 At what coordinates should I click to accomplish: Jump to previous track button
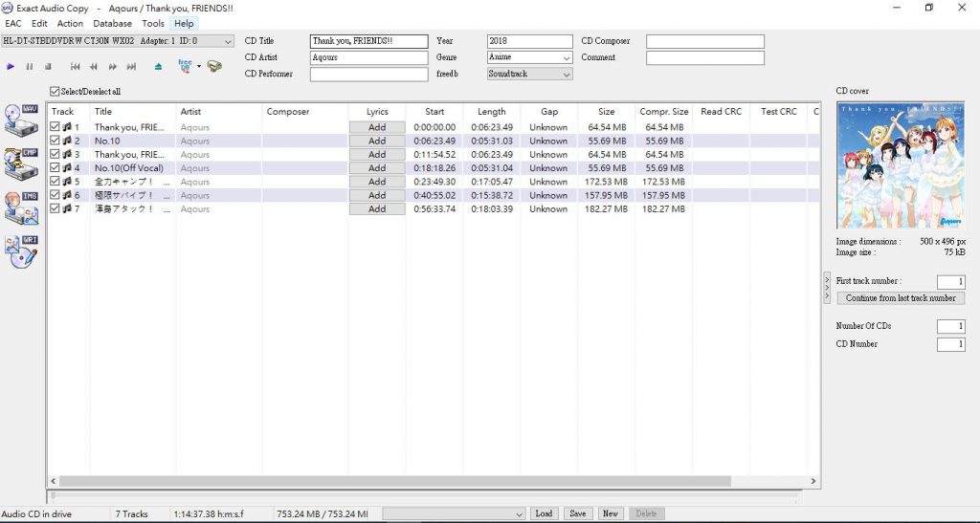pyautogui.click(x=75, y=66)
